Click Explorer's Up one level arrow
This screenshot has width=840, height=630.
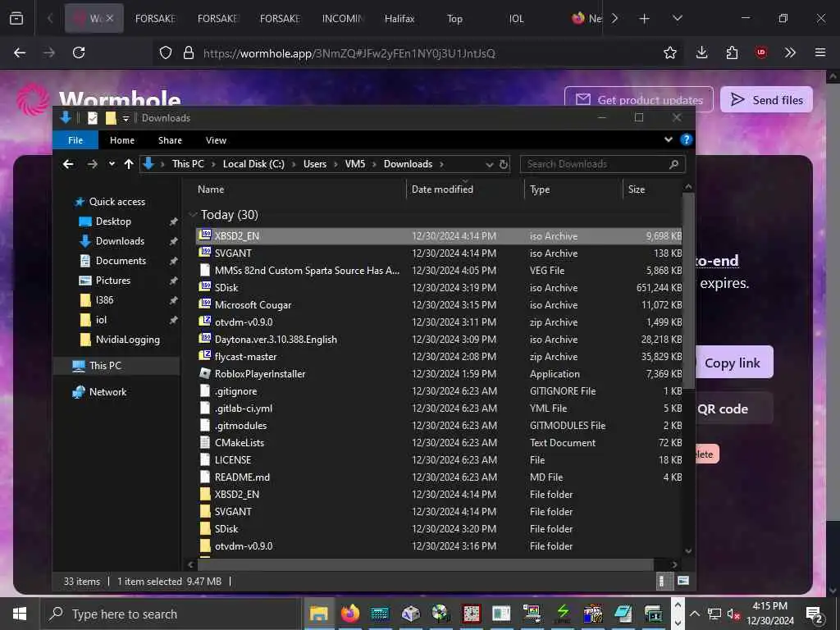click(x=129, y=164)
